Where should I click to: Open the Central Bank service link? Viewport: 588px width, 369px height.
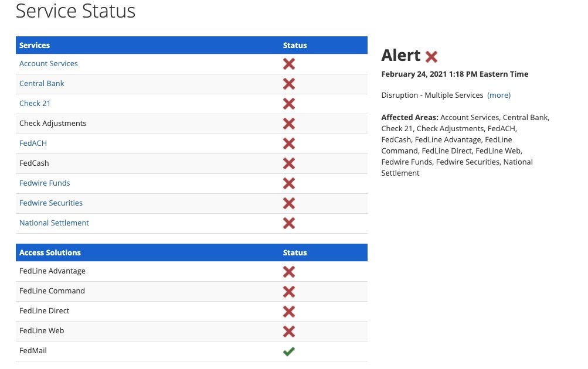[x=42, y=84]
